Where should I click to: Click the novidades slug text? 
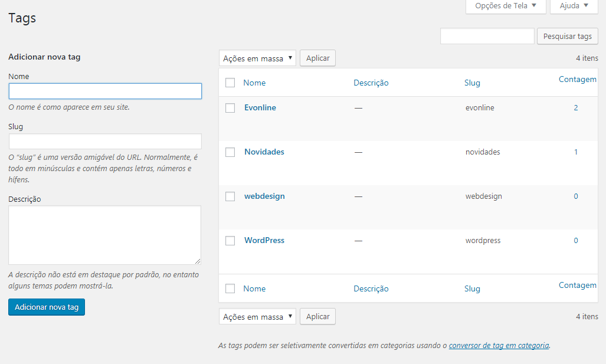pos(483,152)
